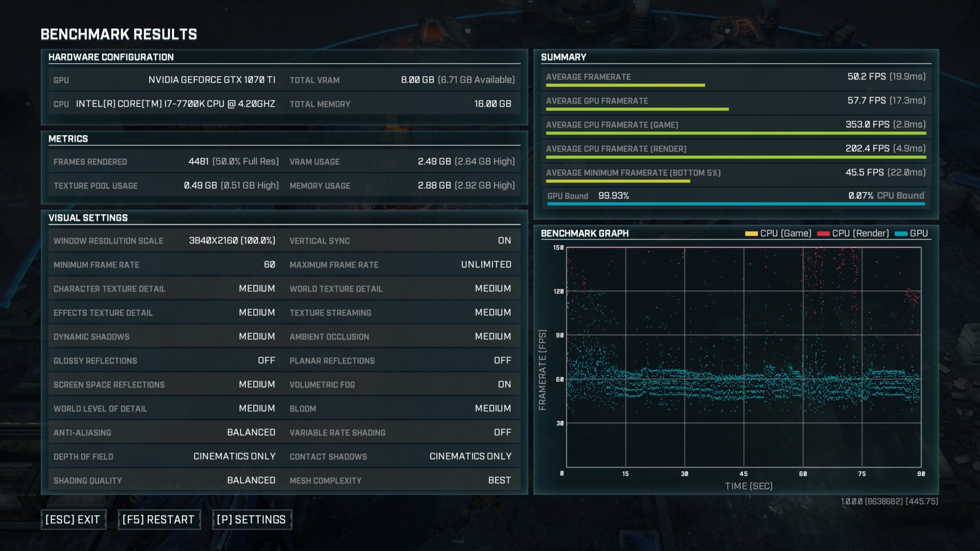This screenshot has width=980, height=551.
Task: Restart the benchmark with [F5] RESTART
Action: click(159, 519)
